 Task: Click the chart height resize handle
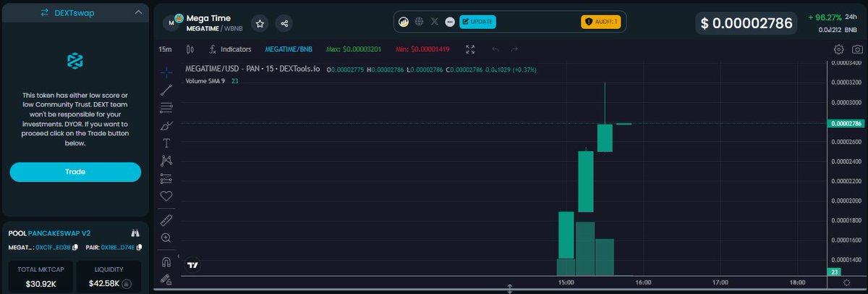[x=510, y=289]
